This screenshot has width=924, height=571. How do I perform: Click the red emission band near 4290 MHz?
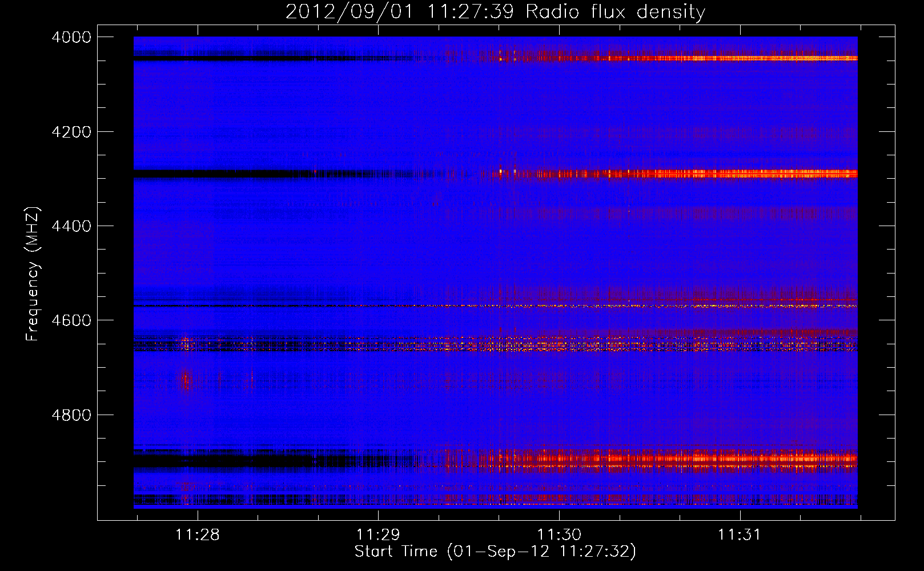point(674,173)
